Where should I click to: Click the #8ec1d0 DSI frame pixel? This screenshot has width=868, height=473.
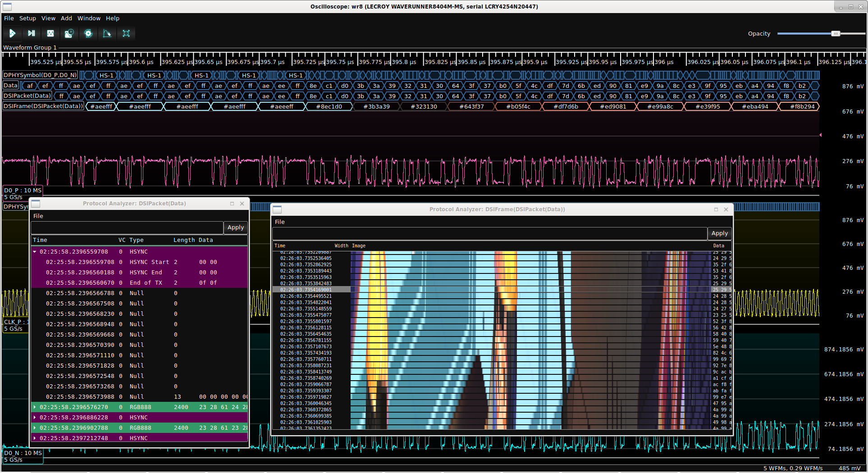point(329,107)
